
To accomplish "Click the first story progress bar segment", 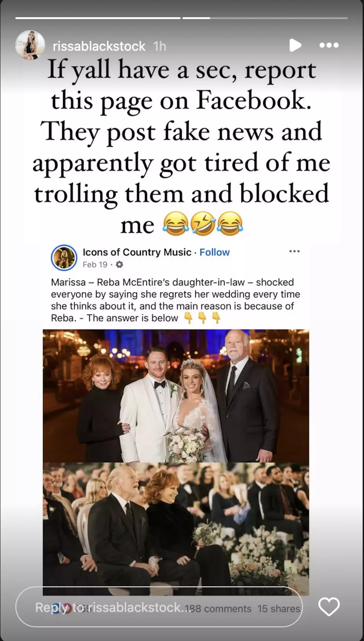I will [x=98, y=18].
